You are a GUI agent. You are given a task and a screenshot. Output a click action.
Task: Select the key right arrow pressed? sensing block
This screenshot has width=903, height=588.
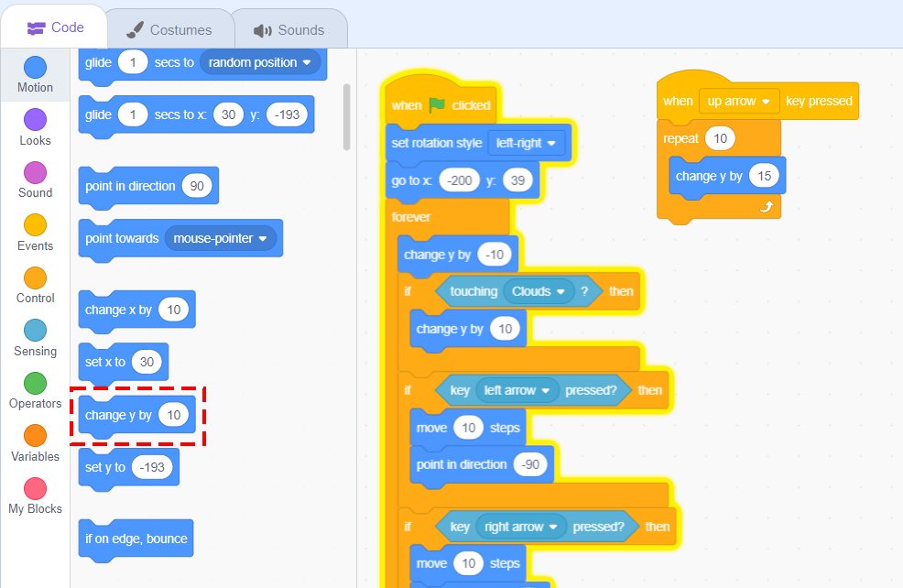tap(538, 527)
